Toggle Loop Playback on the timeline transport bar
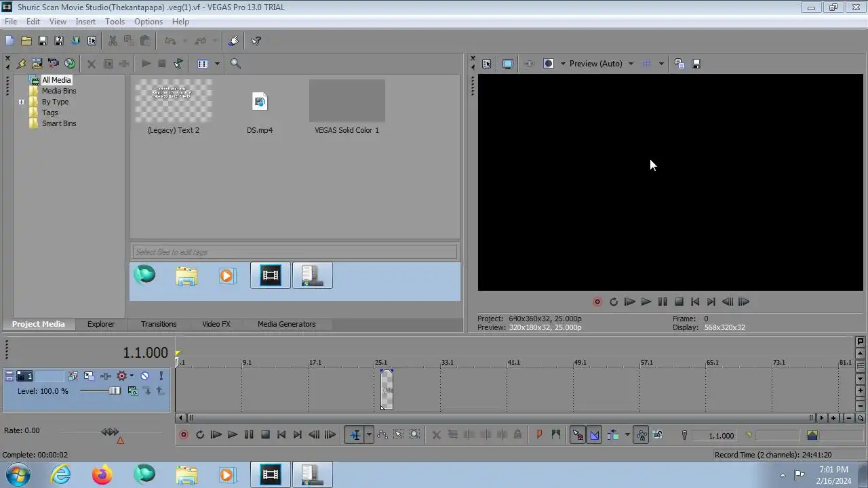Image resolution: width=868 pixels, height=488 pixels. coord(200,435)
